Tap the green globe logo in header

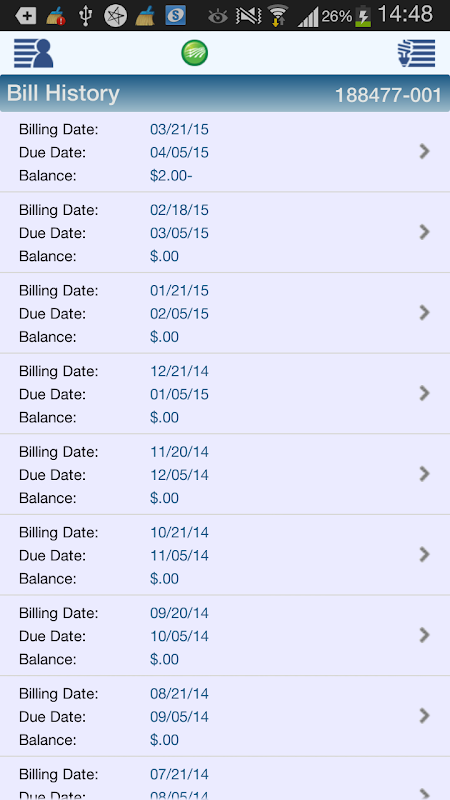pos(194,53)
